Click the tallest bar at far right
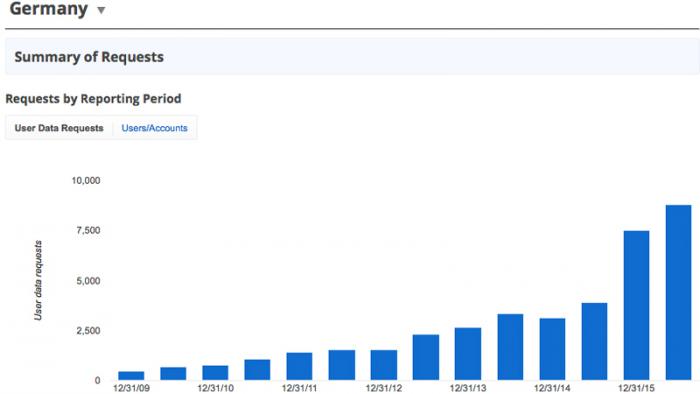 pos(678,293)
